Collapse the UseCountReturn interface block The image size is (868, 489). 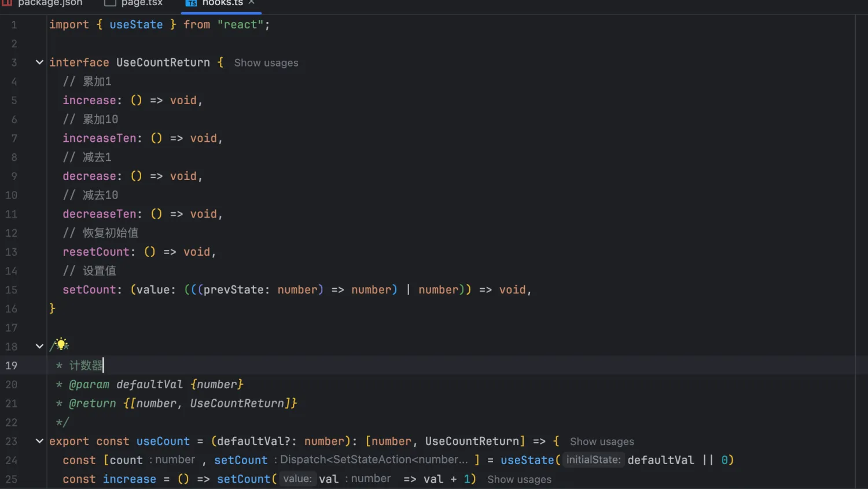coord(39,62)
